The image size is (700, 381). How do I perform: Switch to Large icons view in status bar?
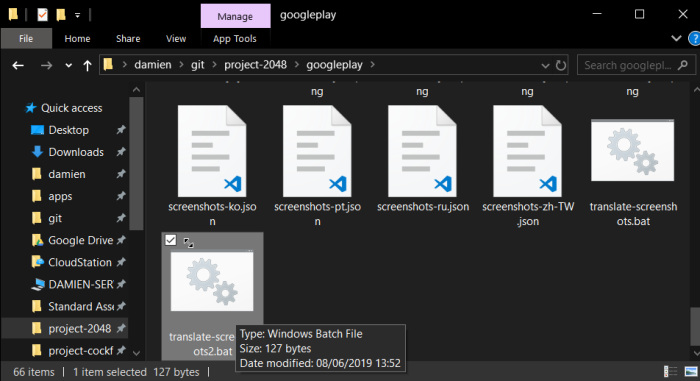coord(691,372)
